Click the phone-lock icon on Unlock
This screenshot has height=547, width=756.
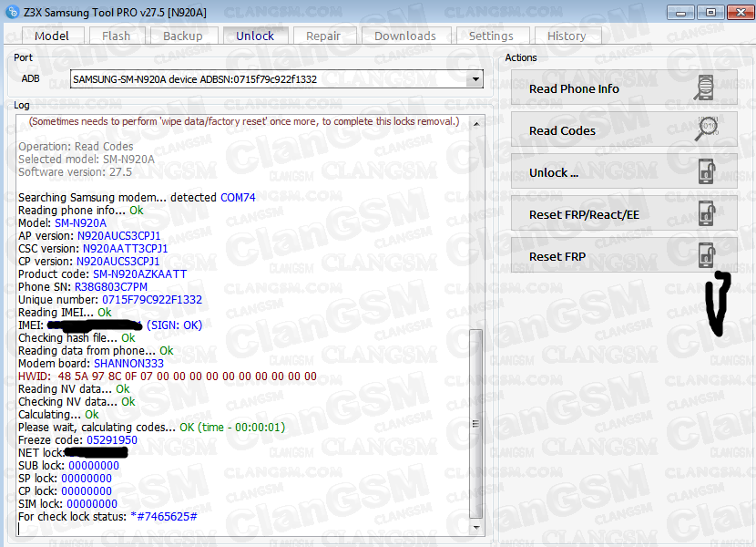point(706,171)
